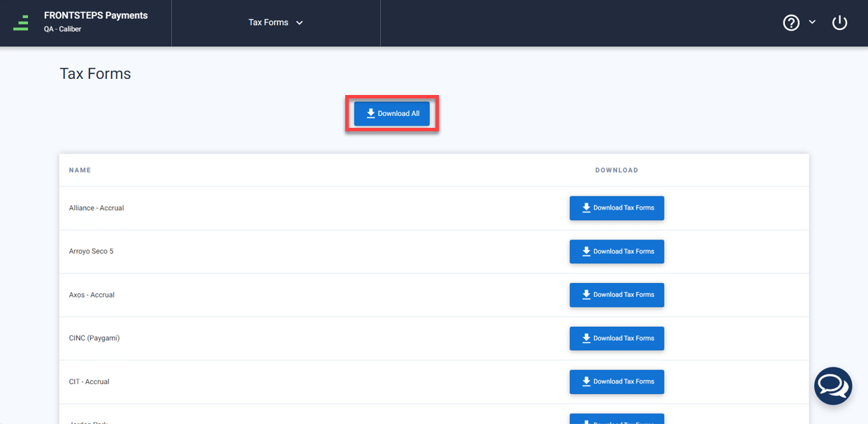The image size is (868, 424).
Task: Click the FRONTSTEPS Payments title
Action: click(96, 15)
